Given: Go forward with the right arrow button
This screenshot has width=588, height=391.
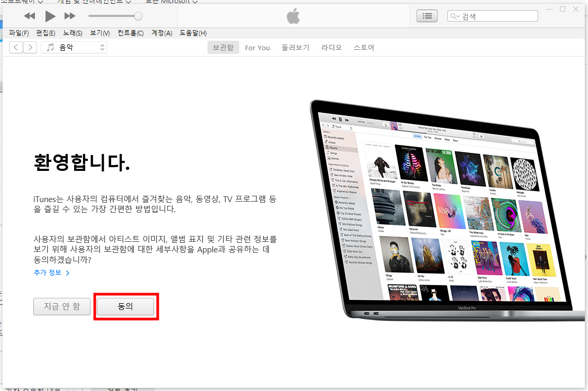Looking at the screenshot, I should 30,47.
